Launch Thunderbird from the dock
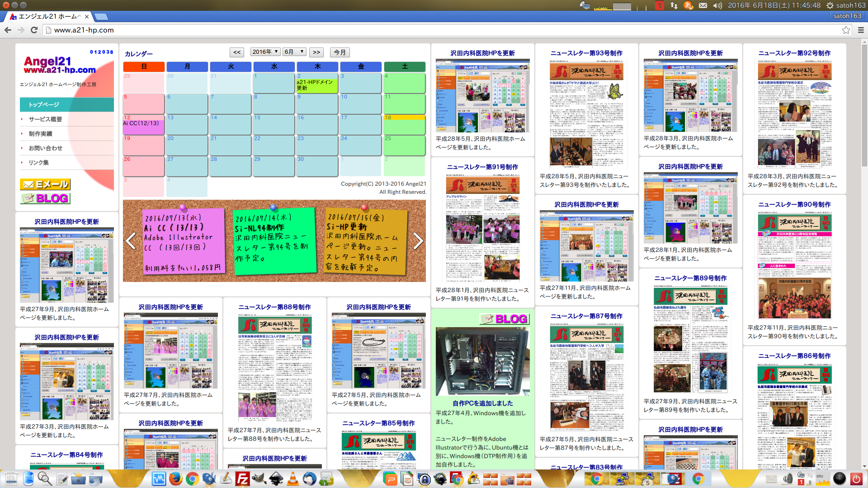This screenshot has width=868, height=488. [x=309, y=479]
